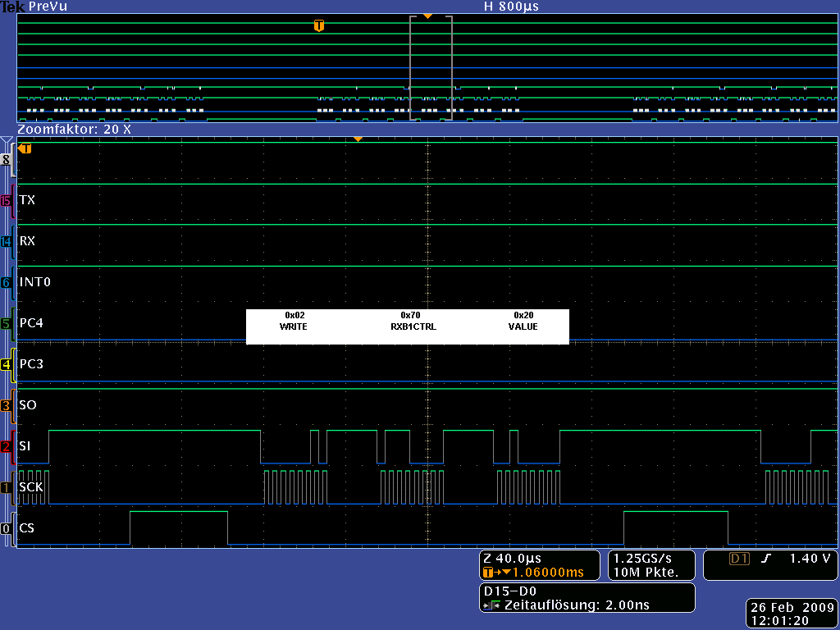Select the channel 14 RX badge
The image size is (840, 630).
coord(7,241)
